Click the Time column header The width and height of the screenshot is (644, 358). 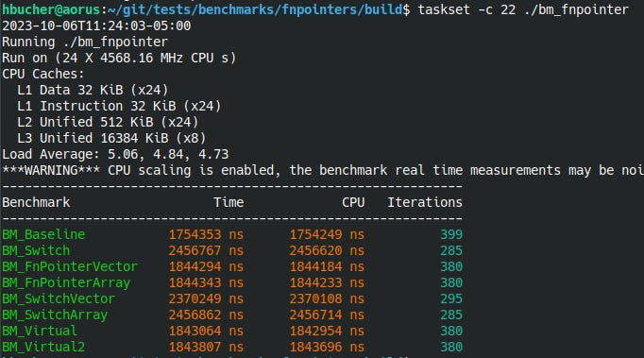tap(229, 202)
